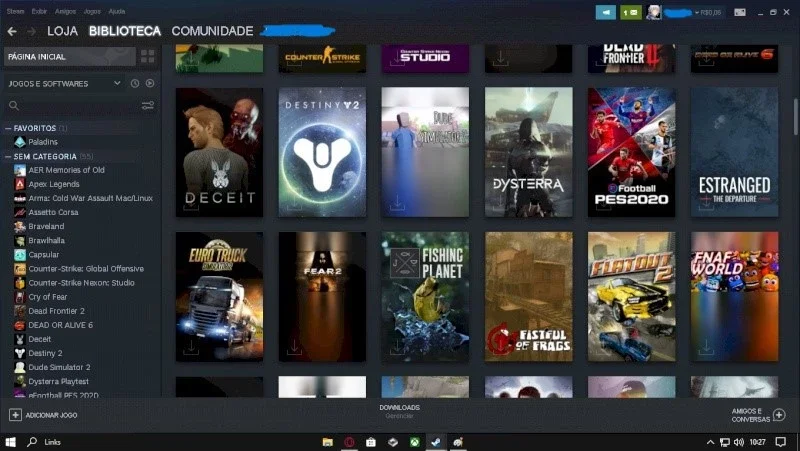
Task: Open the Fishing Planet cover
Action: coord(426,297)
